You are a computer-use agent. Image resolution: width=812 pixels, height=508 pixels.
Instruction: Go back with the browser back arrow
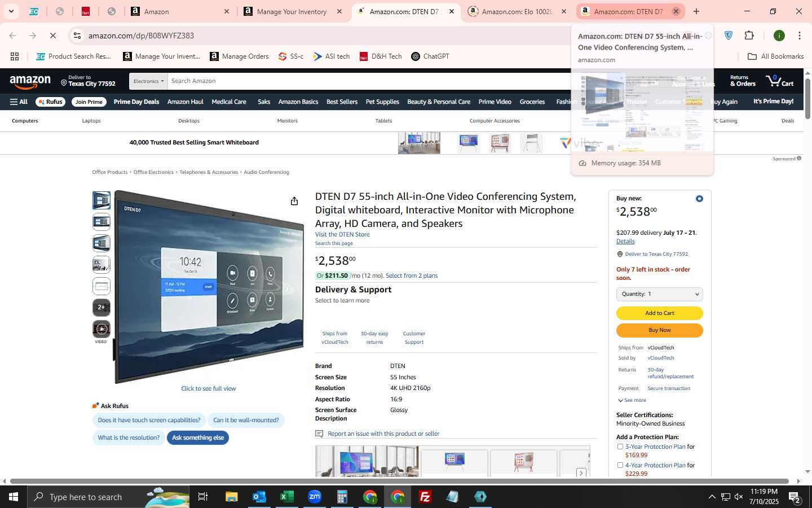click(12, 36)
